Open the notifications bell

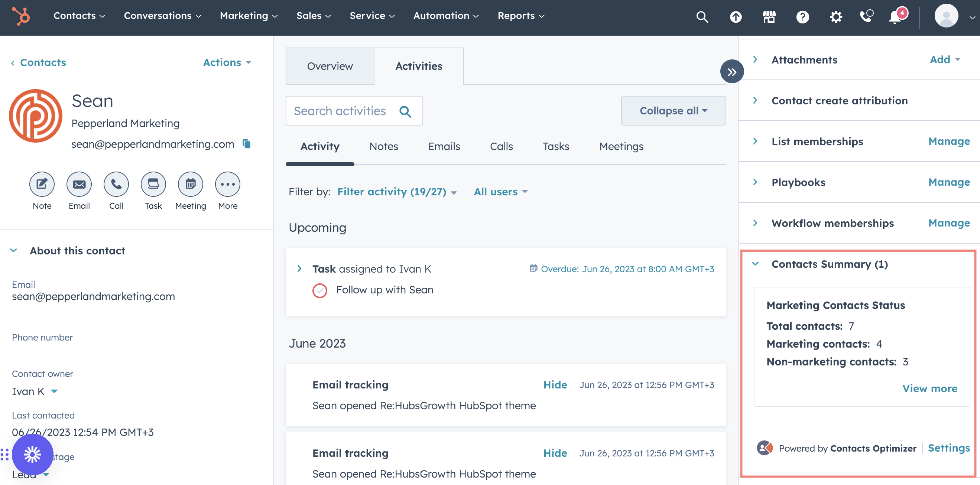(x=896, y=17)
